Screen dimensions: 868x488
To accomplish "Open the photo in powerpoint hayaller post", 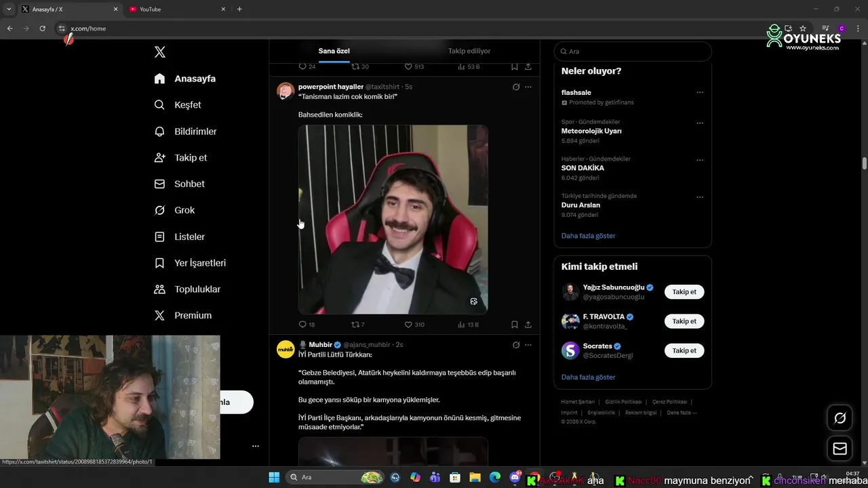I will pyautogui.click(x=393, y=219).
